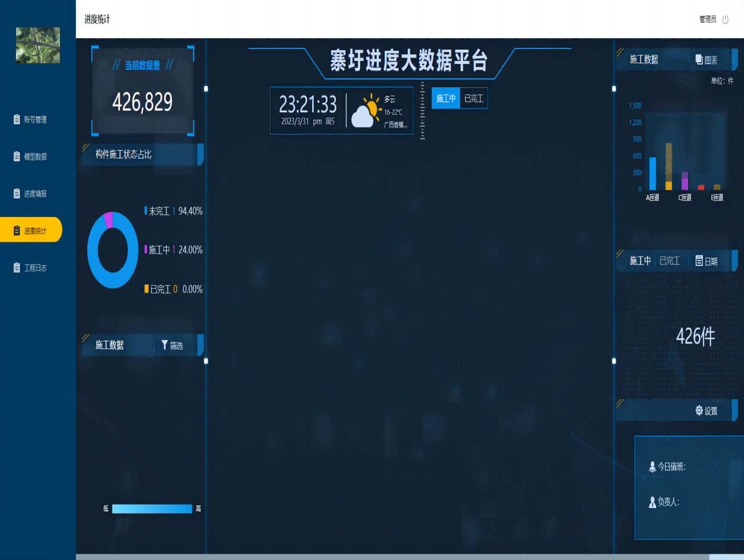Open 账号管理 from the sidebar

[35, 120]
